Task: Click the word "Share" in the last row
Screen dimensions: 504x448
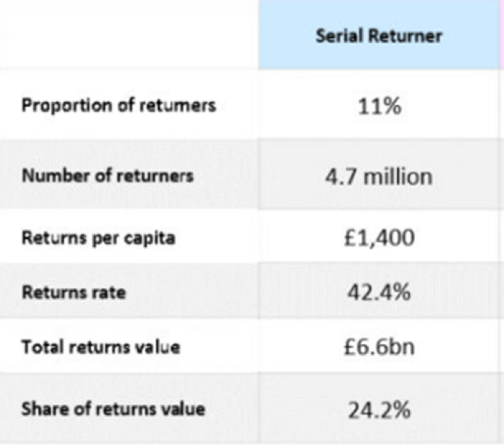Action: (x=39, y=408)
